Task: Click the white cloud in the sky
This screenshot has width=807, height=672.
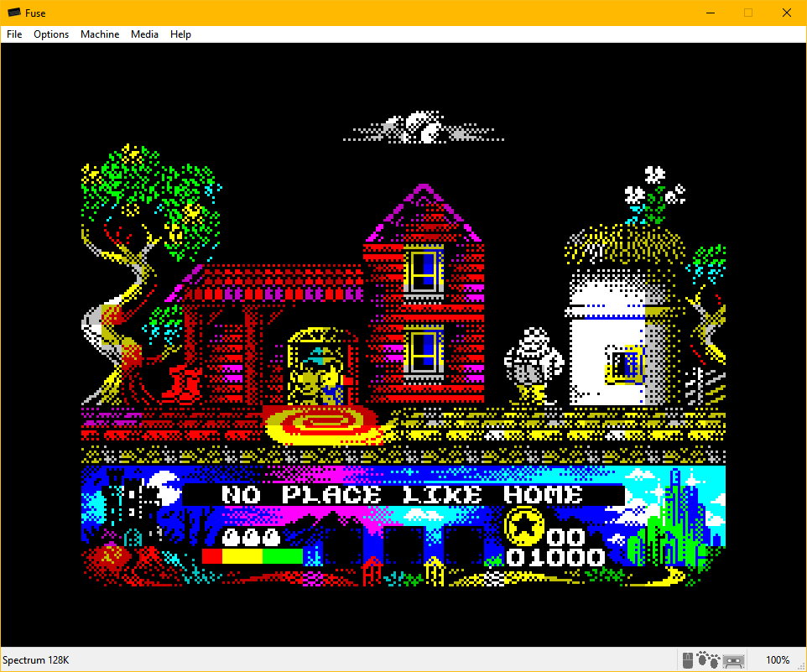Action: point(423,127)
